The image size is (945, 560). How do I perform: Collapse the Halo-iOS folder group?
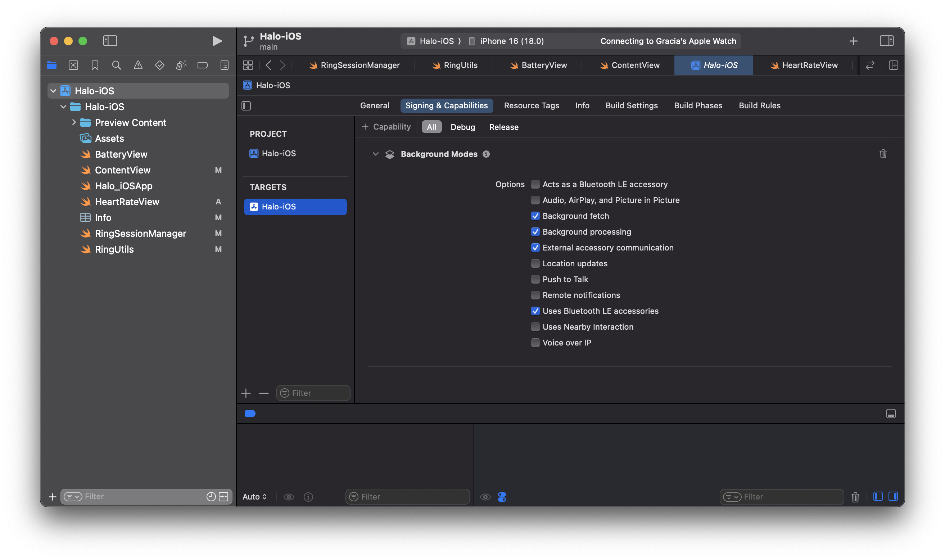[63, 107]
